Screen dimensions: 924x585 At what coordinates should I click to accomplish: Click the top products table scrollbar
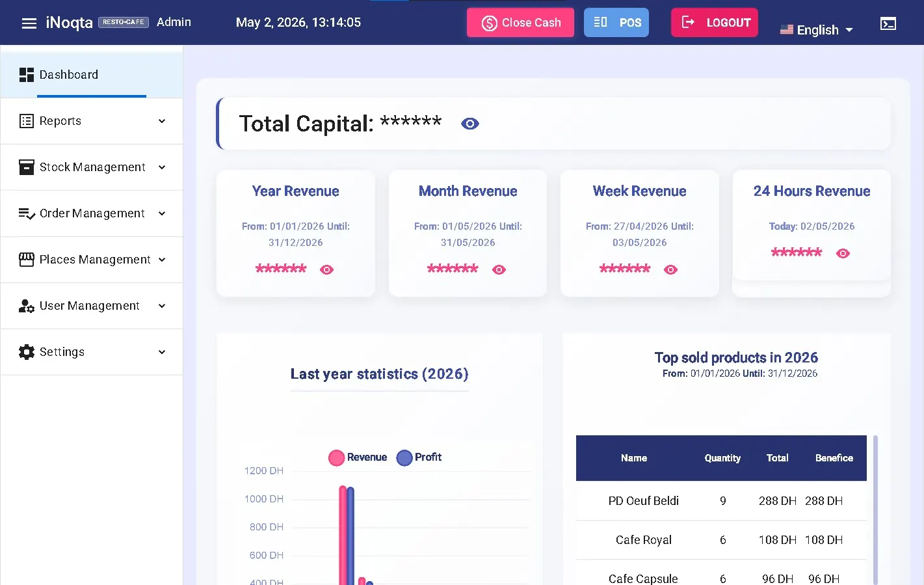point(875,510)
